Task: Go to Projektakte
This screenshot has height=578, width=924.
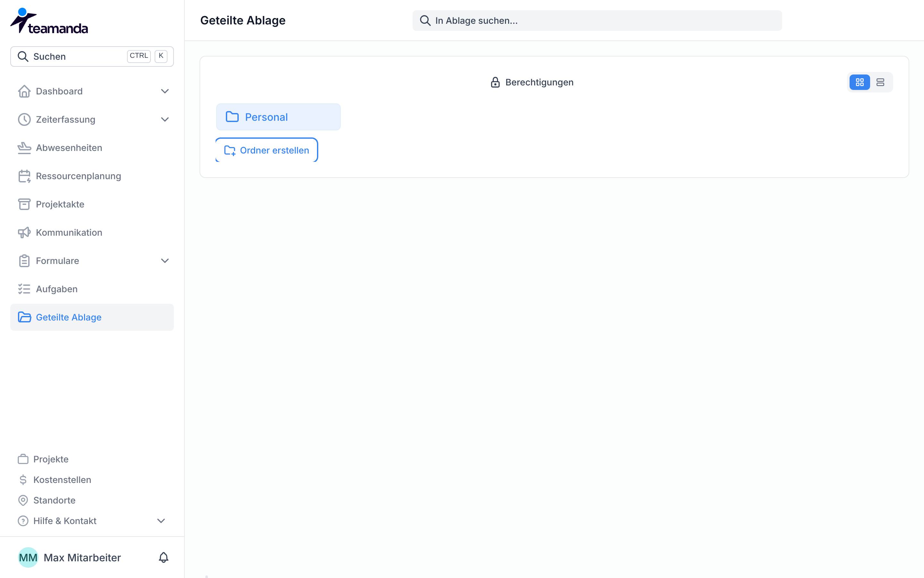Action: click(x=92, y=204)
